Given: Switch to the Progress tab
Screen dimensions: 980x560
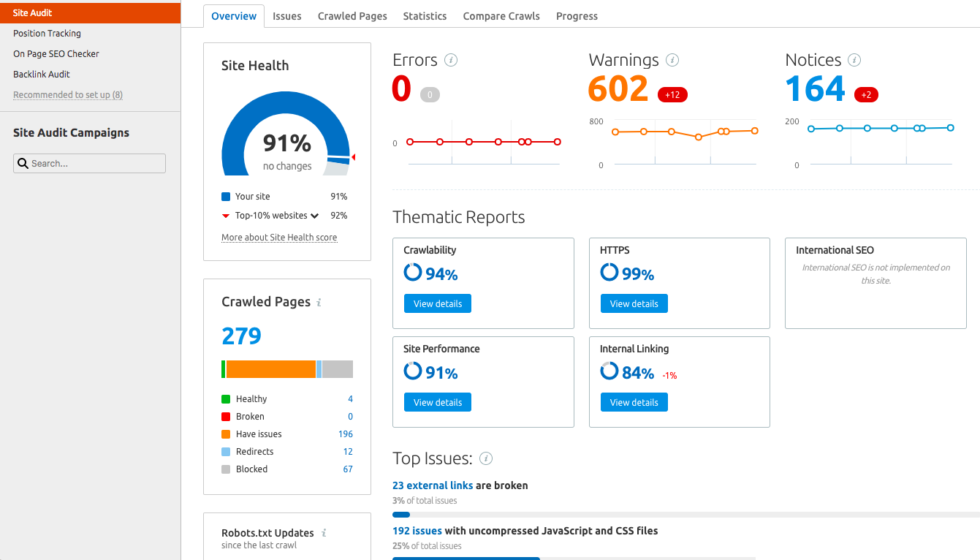Looking at the screenshot, I should coord(577,16).
